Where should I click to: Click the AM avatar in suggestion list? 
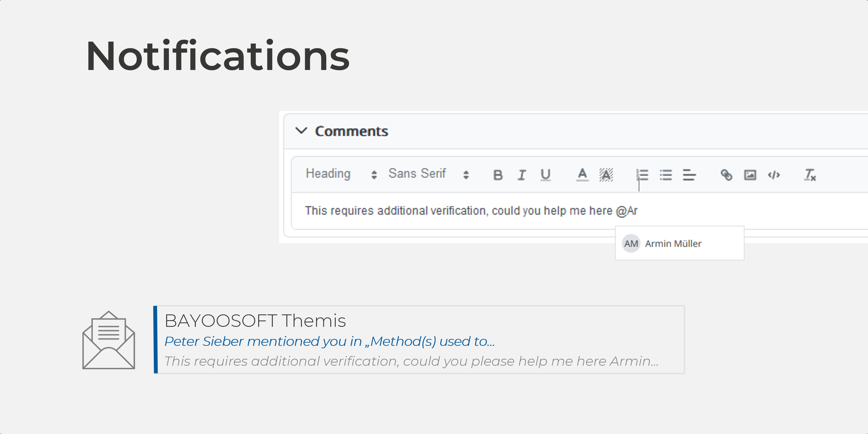pyautogui.click(x=631, y=244)
